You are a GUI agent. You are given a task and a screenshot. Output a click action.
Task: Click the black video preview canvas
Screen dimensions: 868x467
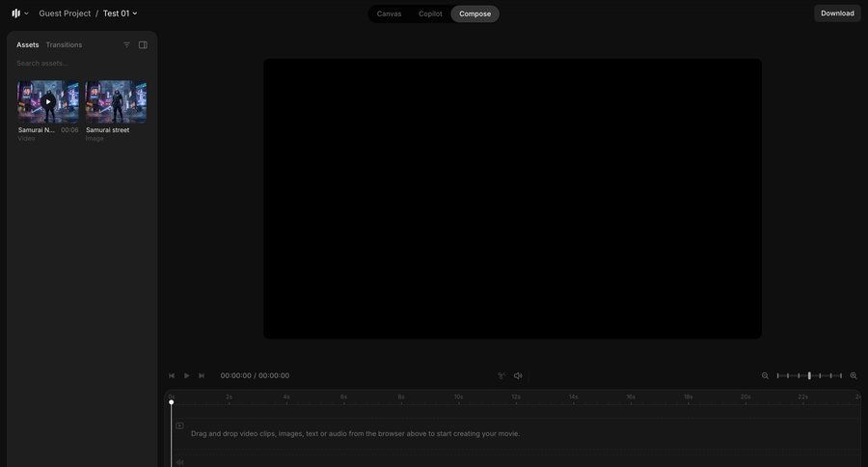click(513, 199)
